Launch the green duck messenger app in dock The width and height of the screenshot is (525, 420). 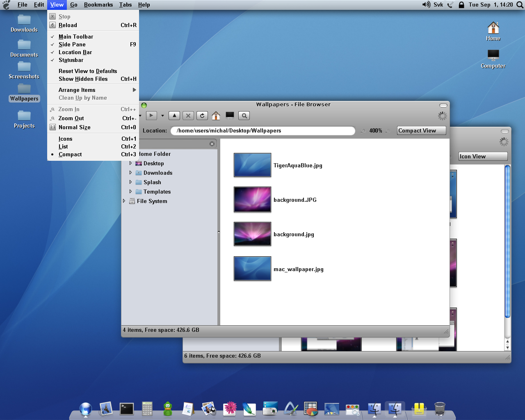168,409
